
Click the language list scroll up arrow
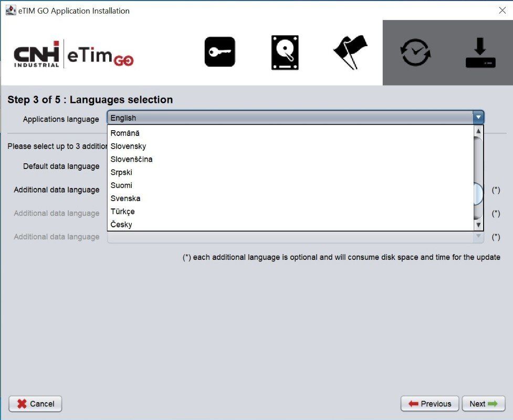pyautogui.click(x=478, y=131)
